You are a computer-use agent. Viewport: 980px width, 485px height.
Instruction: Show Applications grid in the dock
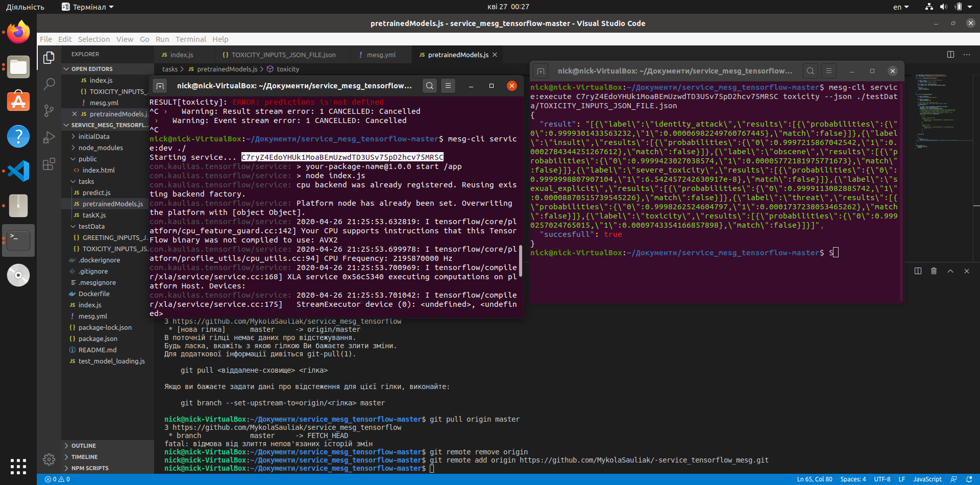pos(18,467)
